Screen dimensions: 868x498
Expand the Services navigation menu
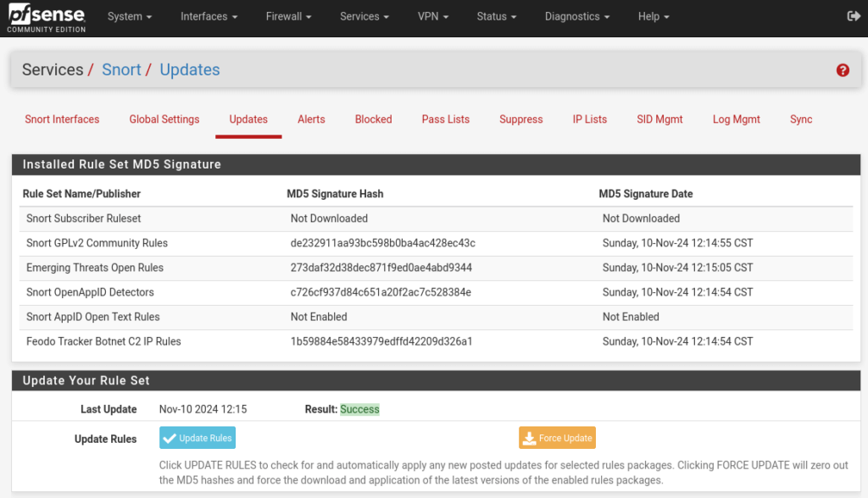click(x=364, y=17)
